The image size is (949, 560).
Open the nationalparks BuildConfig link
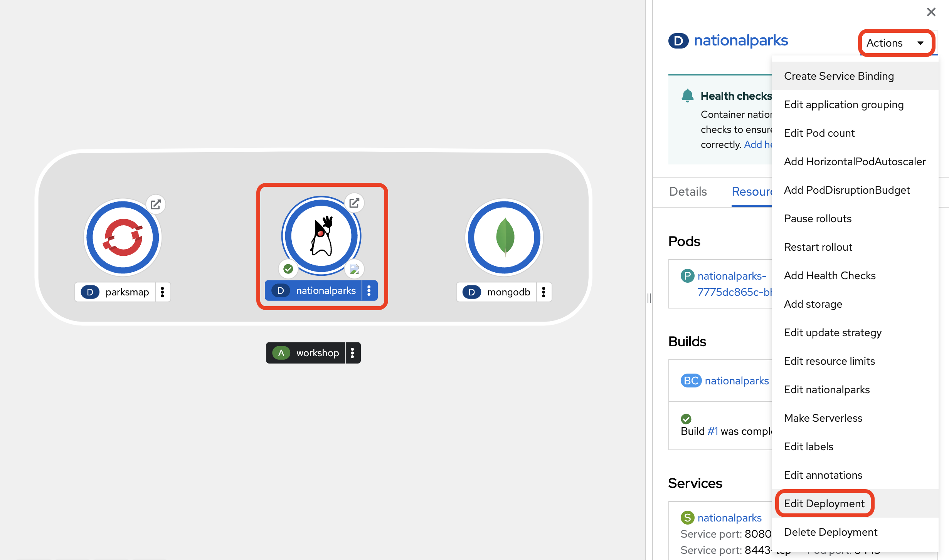pos(737,381)
